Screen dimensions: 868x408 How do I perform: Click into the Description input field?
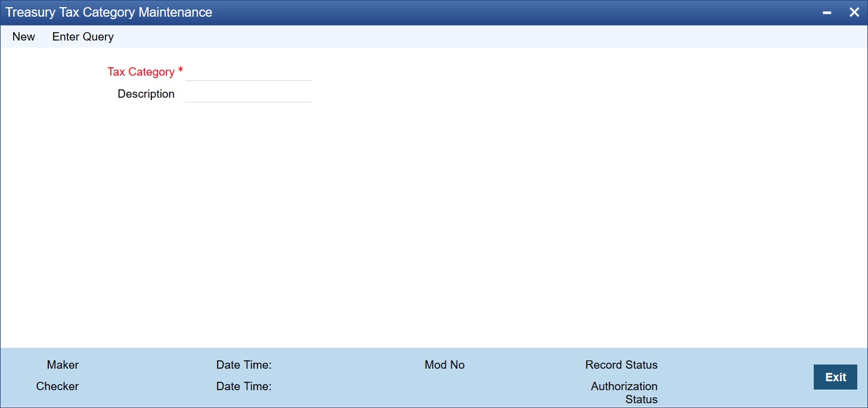tap(249, 94)
